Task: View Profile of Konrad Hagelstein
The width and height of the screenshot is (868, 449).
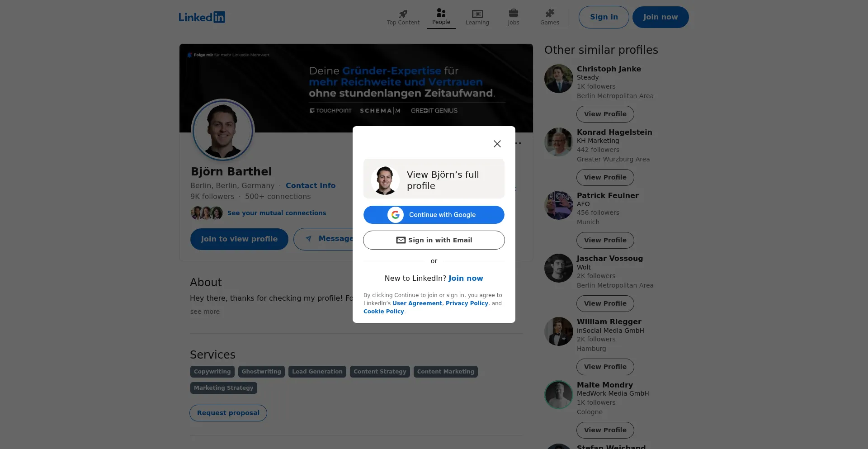Action: click(x=605, y=177)
